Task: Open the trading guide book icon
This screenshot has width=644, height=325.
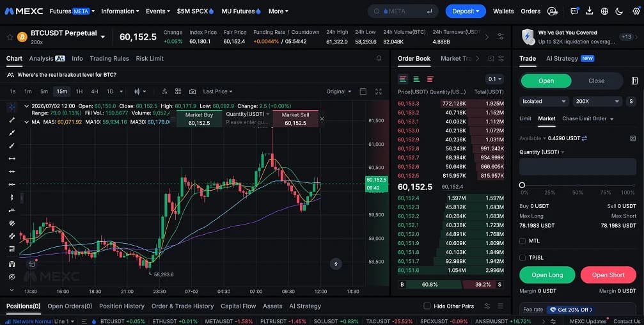Action: 634,81
